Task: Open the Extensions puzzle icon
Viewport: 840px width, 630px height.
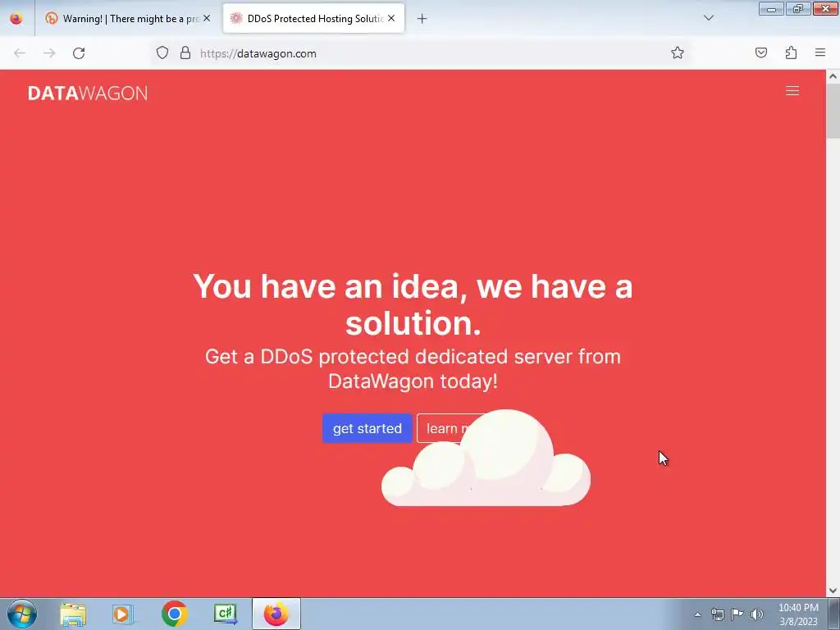Action: point(791,53)
